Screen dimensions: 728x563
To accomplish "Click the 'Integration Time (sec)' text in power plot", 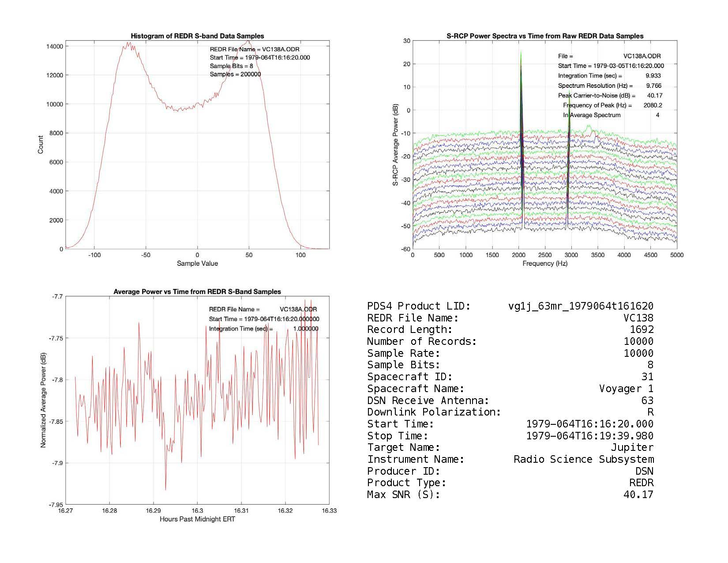I will (241, 329).
